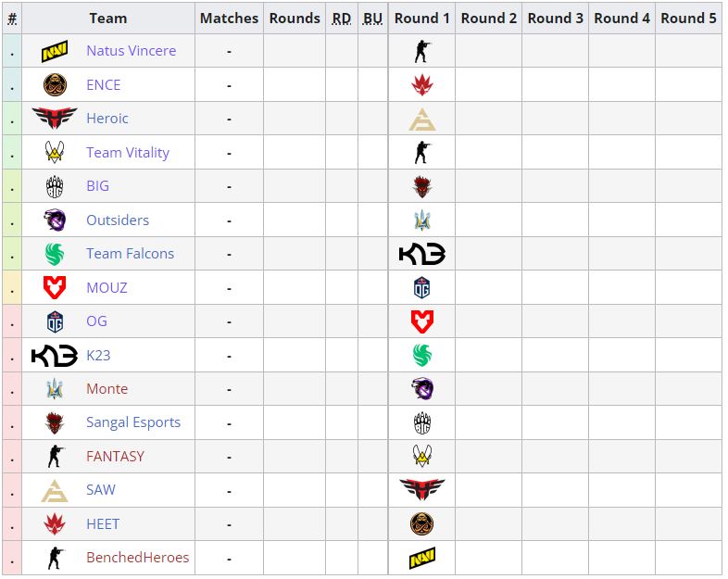The height and width of the screenshot is (579, 728).
Task: Click the Natus Vincere logo beside its team name
Action: 55,52
